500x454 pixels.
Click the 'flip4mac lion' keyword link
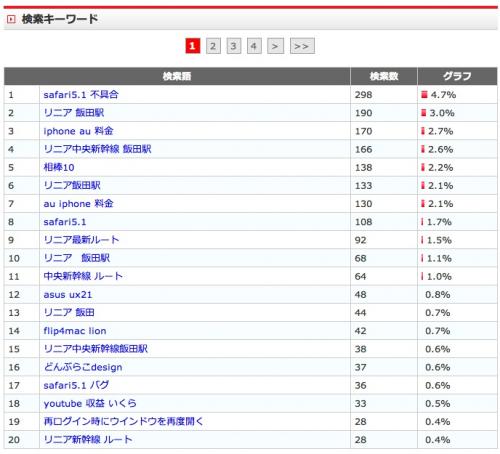coord(75,331)
